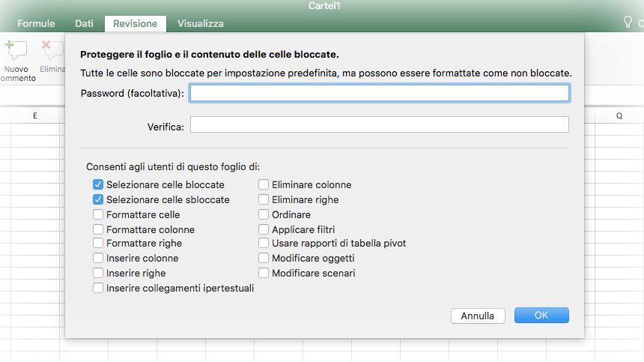Enable Formattare celle checkbox
644x362 pixels.
click(98, 215)
